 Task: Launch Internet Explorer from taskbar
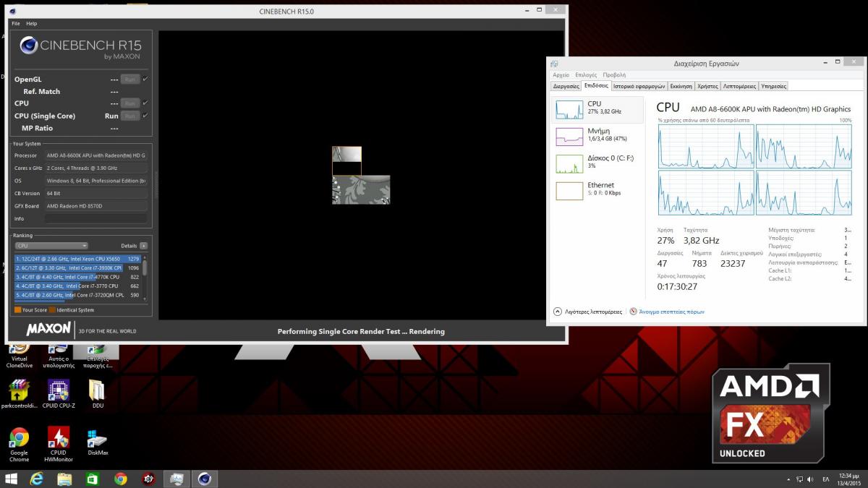[37, 479]
